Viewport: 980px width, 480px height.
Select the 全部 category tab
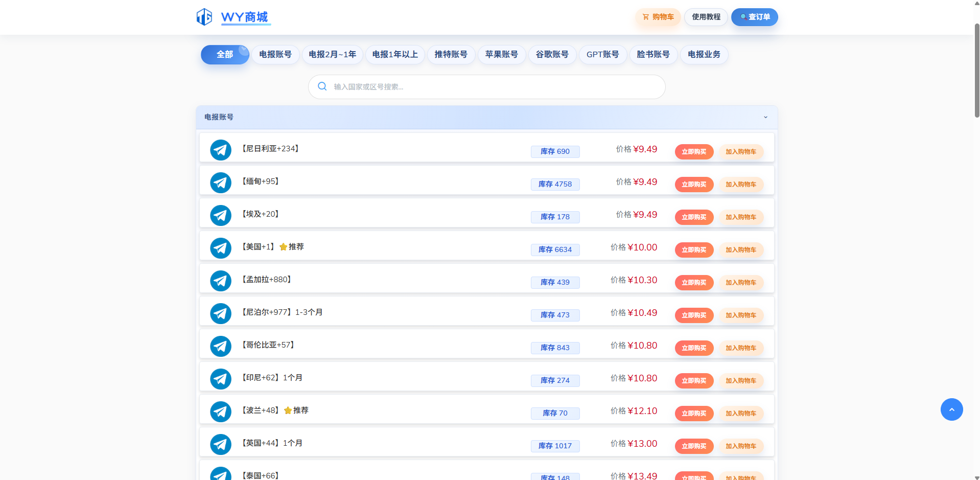pos(224,55)
